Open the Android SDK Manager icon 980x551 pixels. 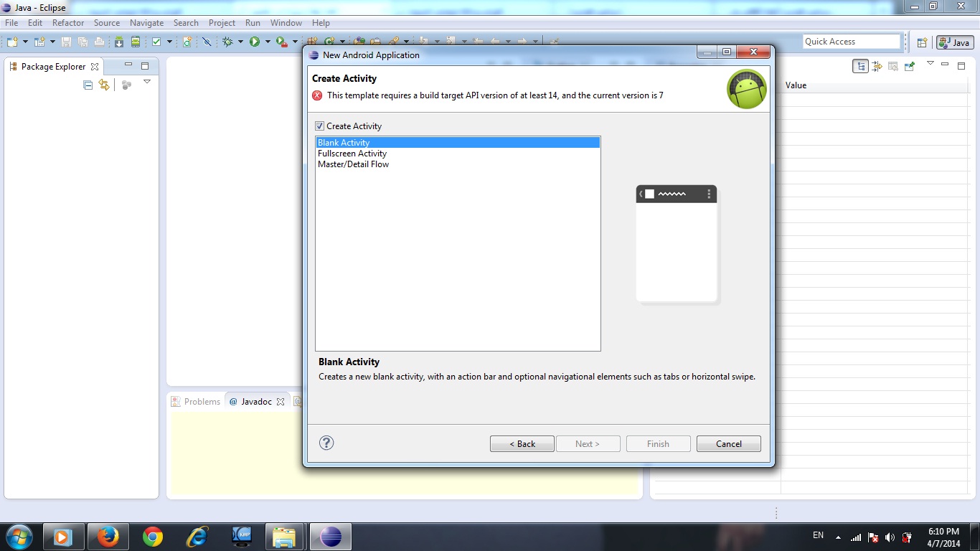pos(119,42)
